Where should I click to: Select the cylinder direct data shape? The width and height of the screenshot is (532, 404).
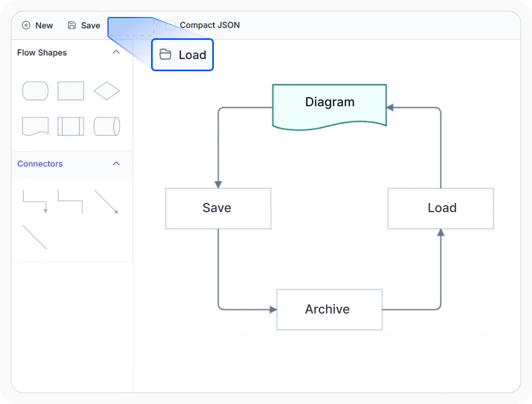point(107,127)
